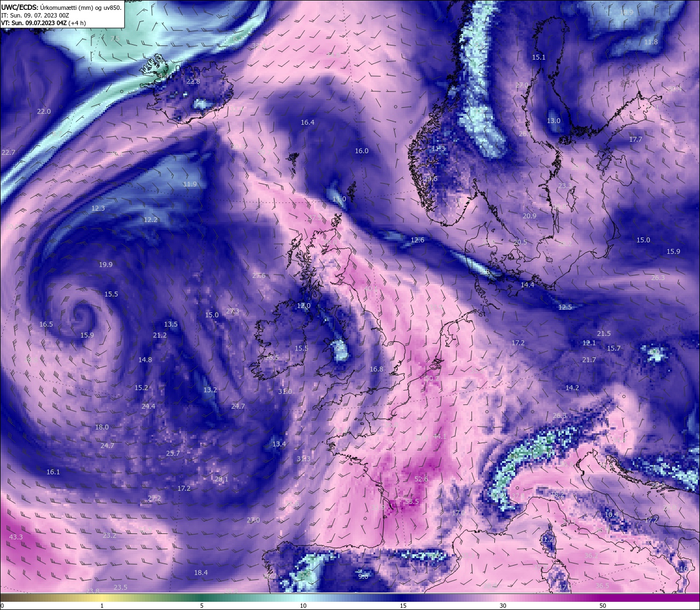Click the 11.8 value in the top-right corner
This screenshot has height=610, width=700.
click(x=651, y=42)
